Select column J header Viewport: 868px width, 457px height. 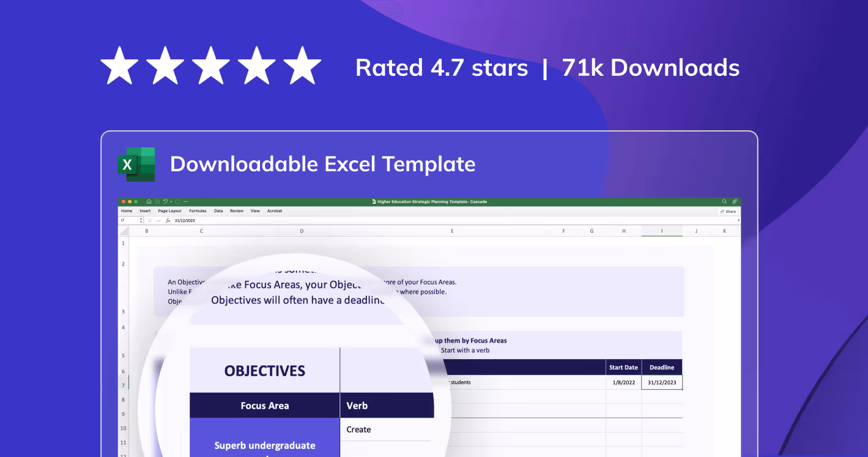pyautogui.click(x=696, y=231)
